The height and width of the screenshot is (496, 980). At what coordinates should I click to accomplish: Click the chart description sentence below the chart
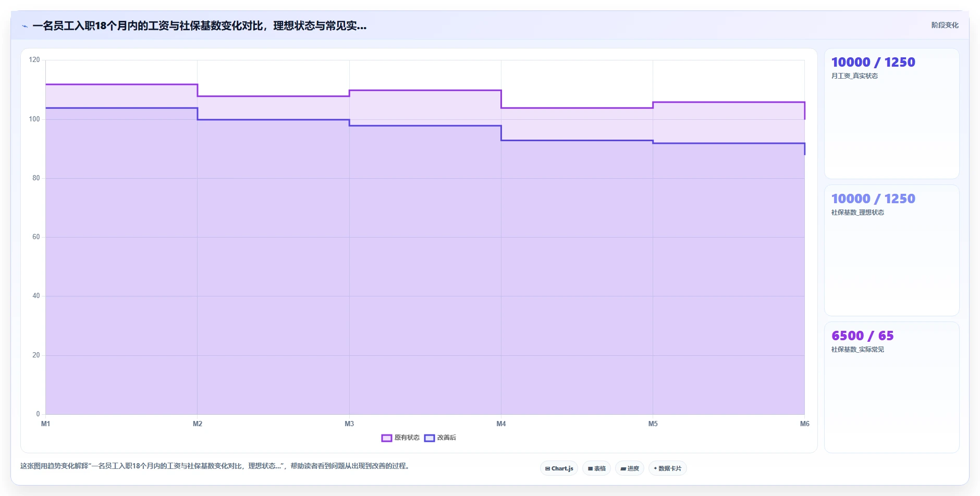216,466
